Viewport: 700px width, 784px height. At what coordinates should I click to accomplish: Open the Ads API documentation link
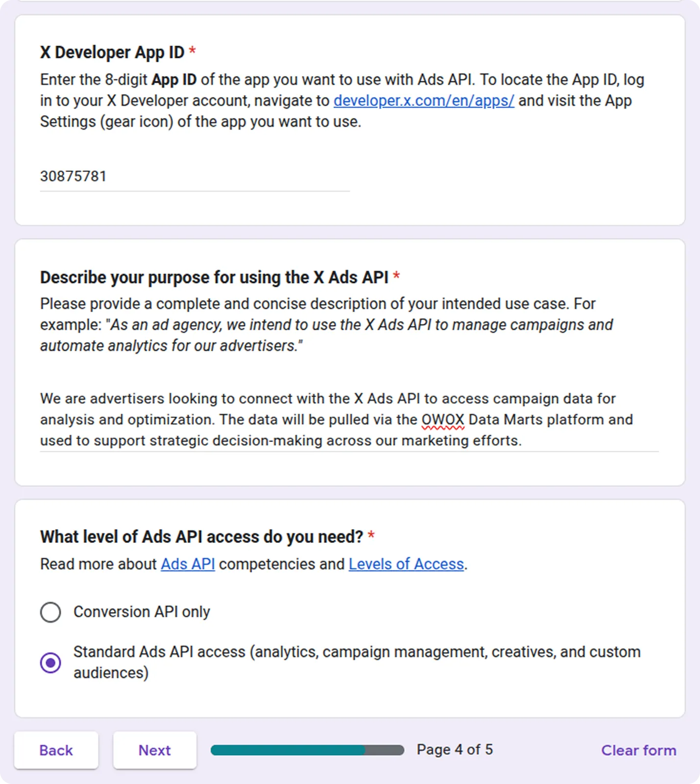[x=188, y=564]
